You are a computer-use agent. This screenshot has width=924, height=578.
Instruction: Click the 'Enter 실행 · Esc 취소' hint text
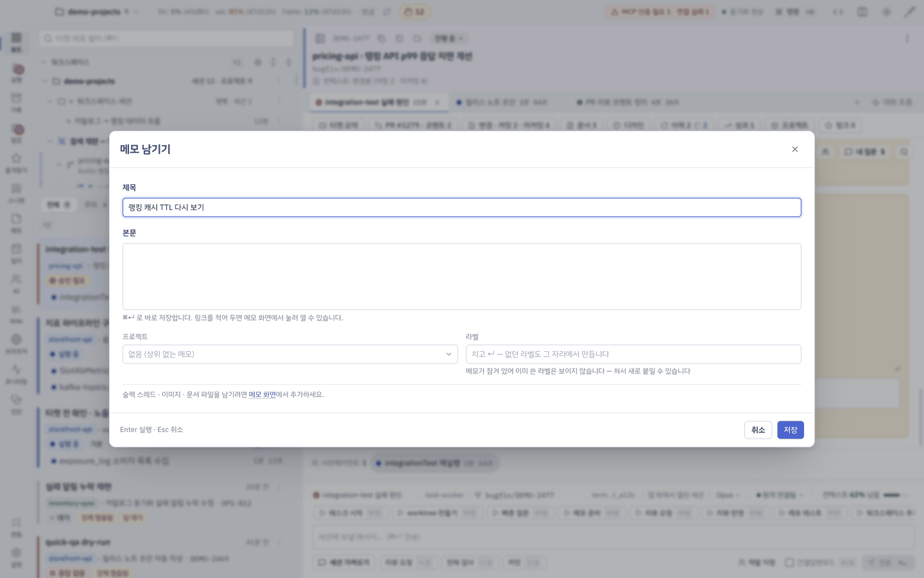pos(151,430)
